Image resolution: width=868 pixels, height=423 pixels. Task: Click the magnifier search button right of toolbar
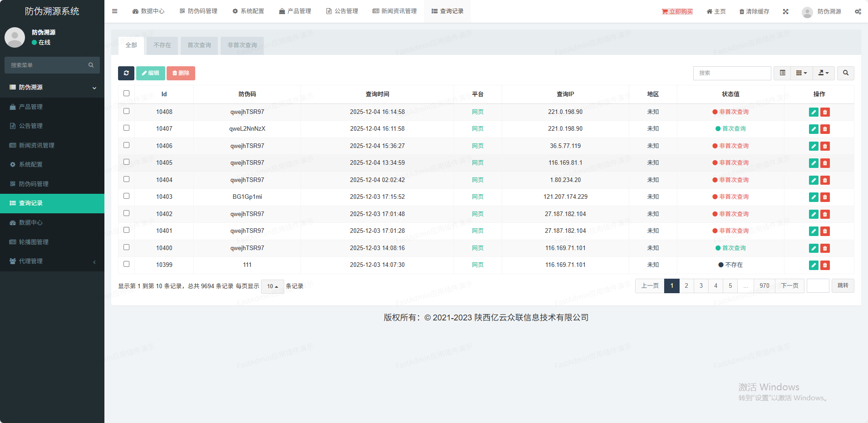tap(845, 73)
